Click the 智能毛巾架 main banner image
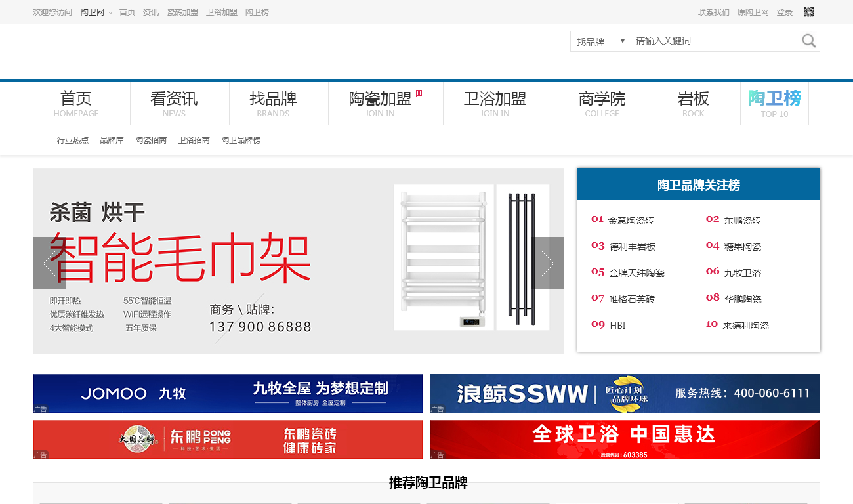853x504 pixels. click(299, 261)
